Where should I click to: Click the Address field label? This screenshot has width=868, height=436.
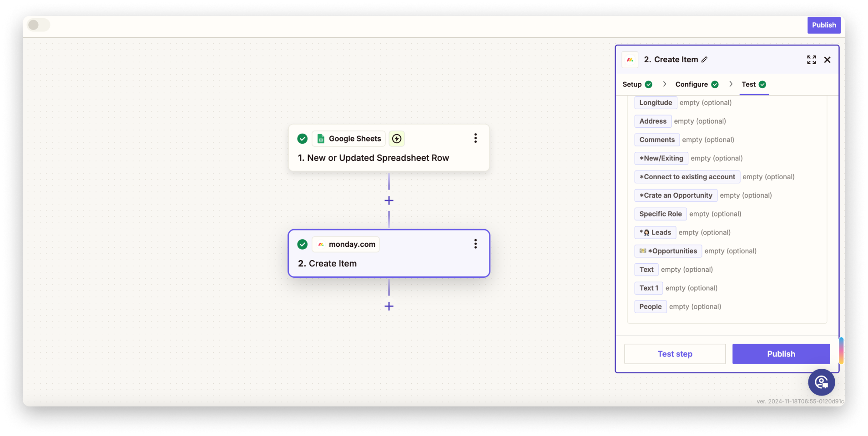click(x=653, y=121)
